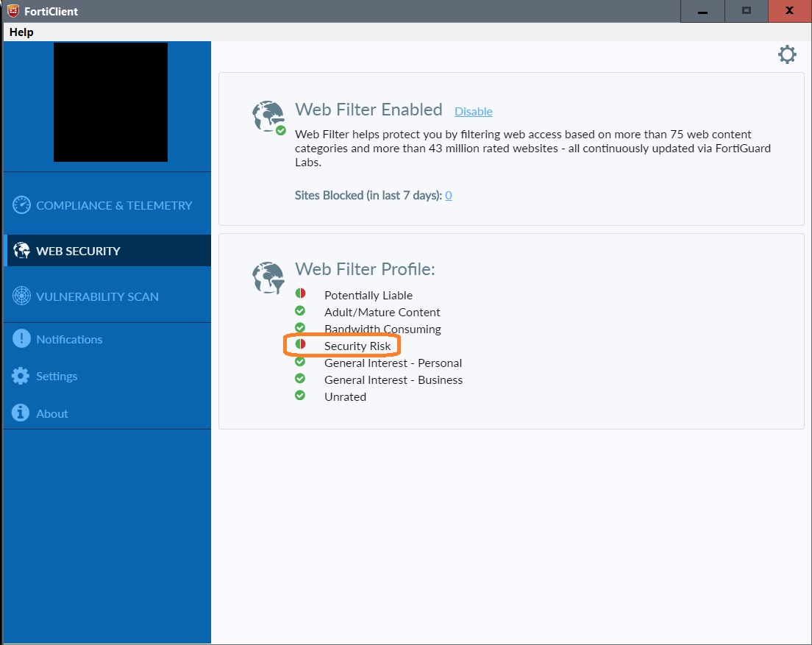812x645 pixels.
Task: Click the Compliance & Telemetry gauge icon
Action: tap(21, 205)
